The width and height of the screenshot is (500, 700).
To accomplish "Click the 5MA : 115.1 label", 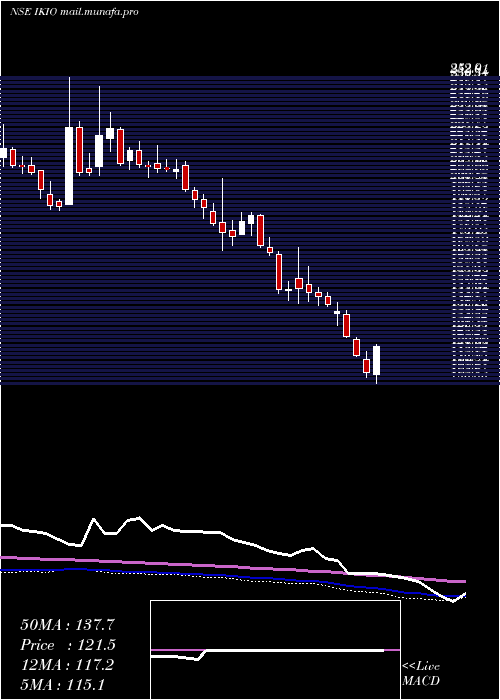I will (63, 685).
